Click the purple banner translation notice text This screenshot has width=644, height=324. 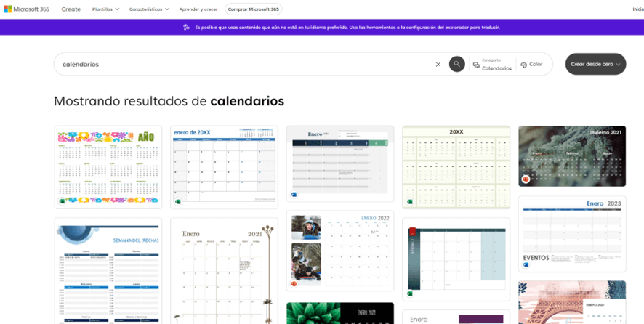(347, 28)
